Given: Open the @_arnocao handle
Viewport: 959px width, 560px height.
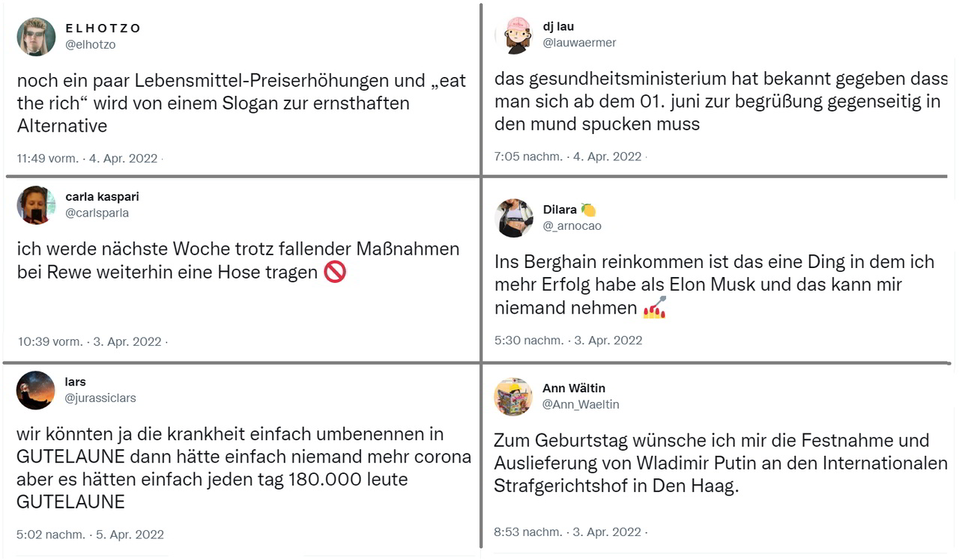Looking at the screenshot, I should pos(572,226).
